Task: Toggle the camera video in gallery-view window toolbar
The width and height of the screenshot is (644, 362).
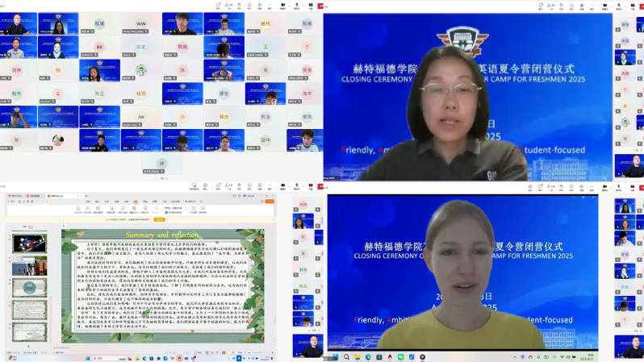Action: (296, 6)
